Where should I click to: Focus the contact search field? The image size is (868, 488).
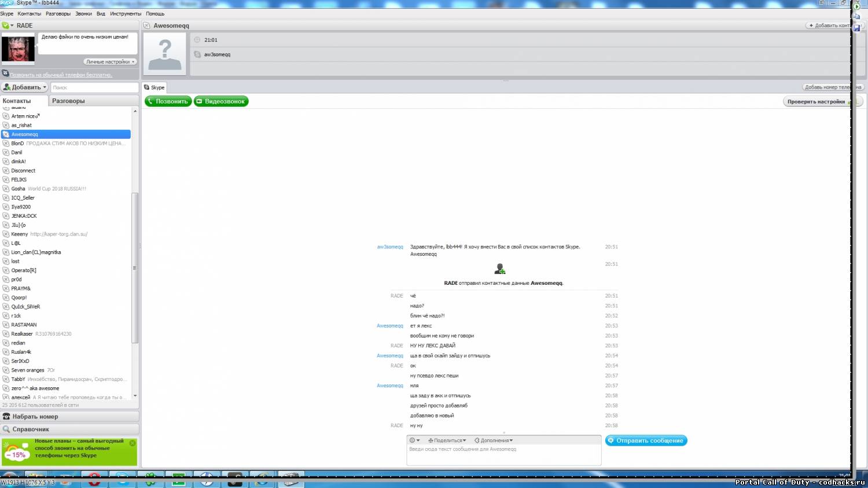94,87
